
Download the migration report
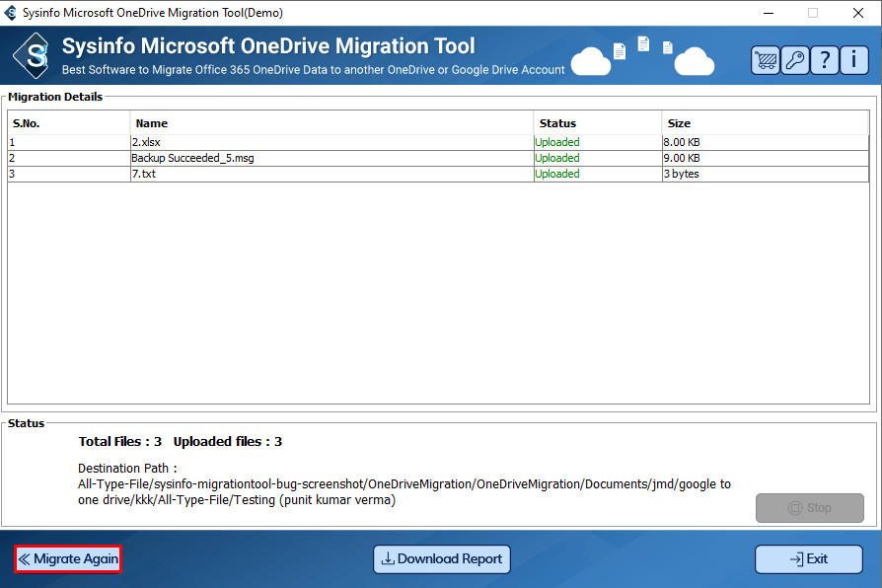click(x=442, y=559)
